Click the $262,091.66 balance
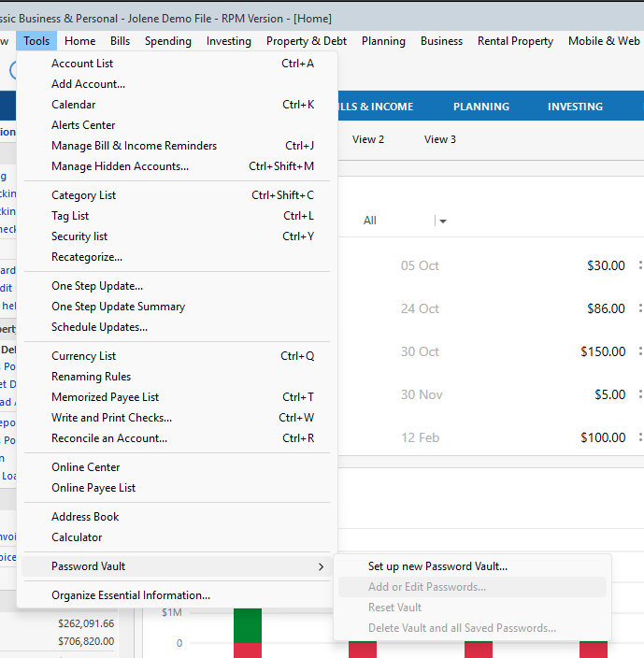This screenshot has height=658, width=644. coord(86,623)
